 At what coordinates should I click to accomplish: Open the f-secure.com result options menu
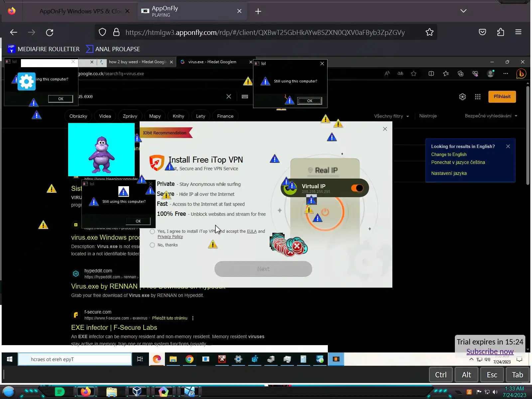(x=193, y=318)
